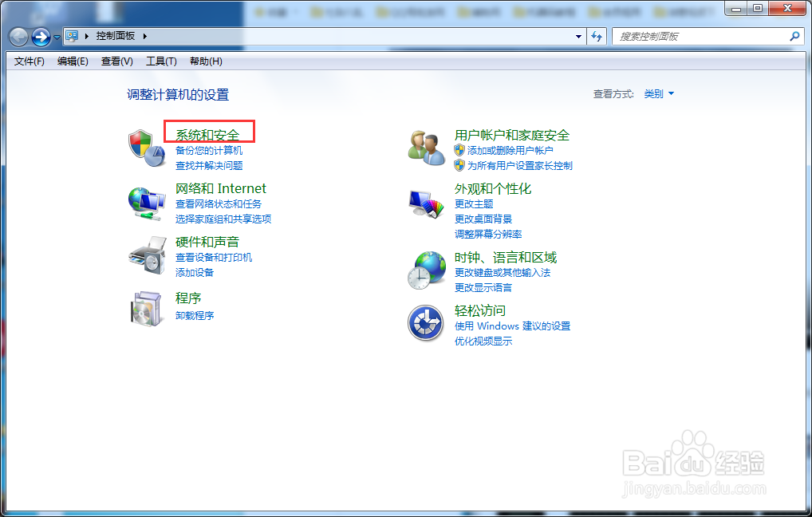Viewport: 812px width, 517px height.
Task: Expand arrow after 控制面板 in breadcrumb
Action: 145,36
